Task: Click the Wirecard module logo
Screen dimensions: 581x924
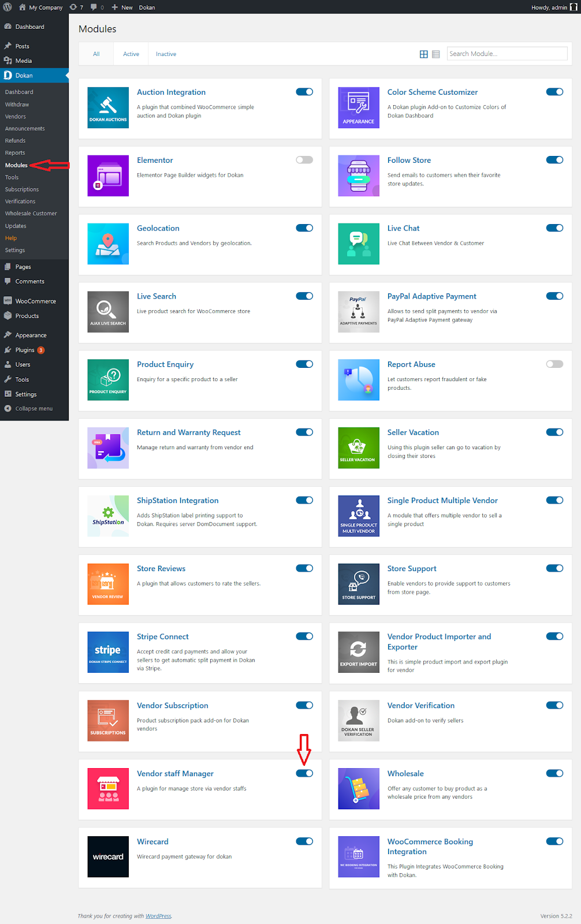Action: point(108,857)
